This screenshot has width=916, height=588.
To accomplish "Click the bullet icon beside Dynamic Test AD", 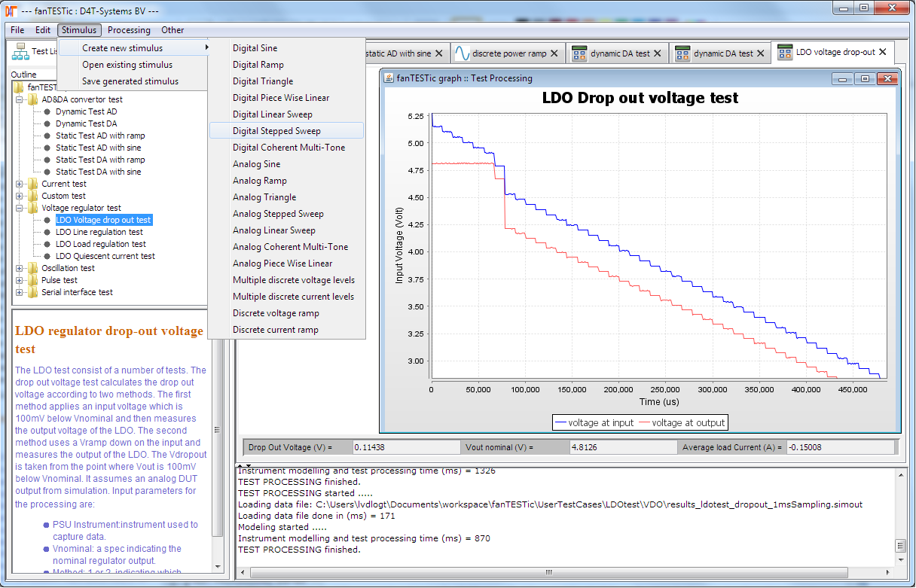I will [x=47, y=111].
